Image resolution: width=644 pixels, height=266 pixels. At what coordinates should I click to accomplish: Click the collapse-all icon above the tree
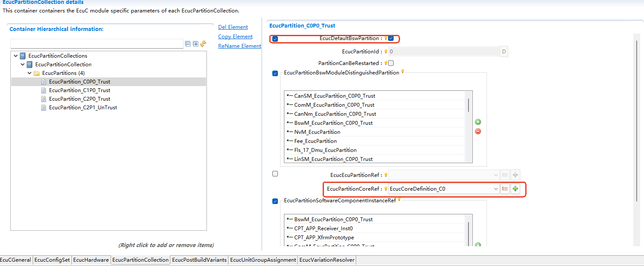pos(188,44)
